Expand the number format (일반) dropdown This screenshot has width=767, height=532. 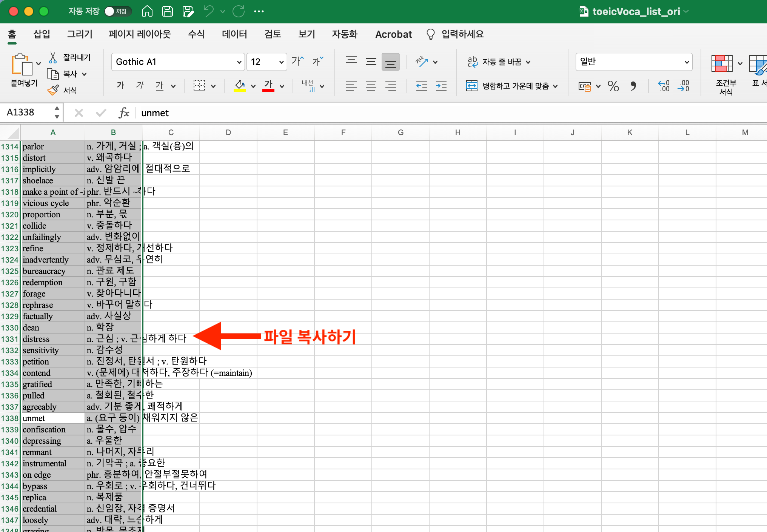click(x=687, y=62)
